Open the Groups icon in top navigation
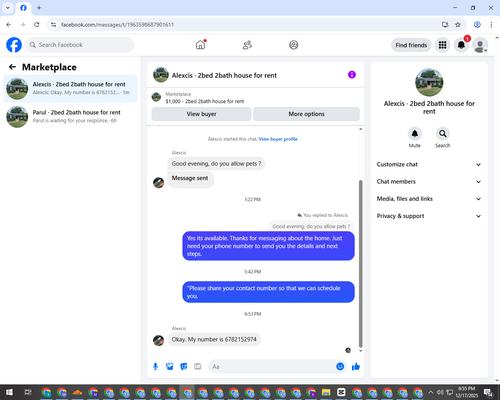The image size is (500, 400). pyautogui.click(x=294, y=45)
